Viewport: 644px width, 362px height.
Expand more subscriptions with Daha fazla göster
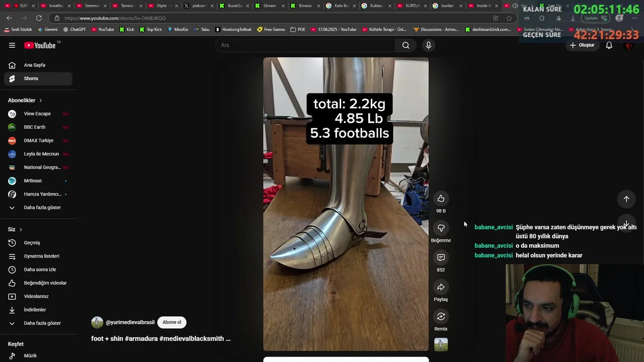pos(38,208)
